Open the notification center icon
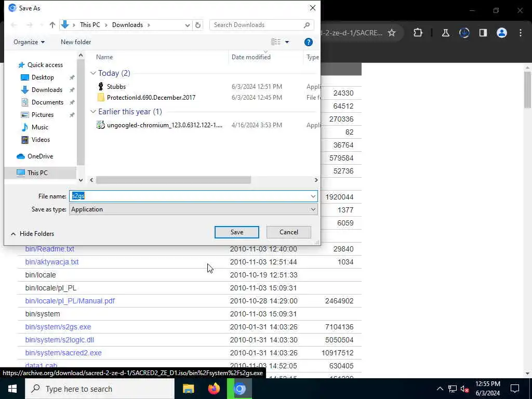Image resolution: width=532 pixels, height=399 pixels. point(515,389)
